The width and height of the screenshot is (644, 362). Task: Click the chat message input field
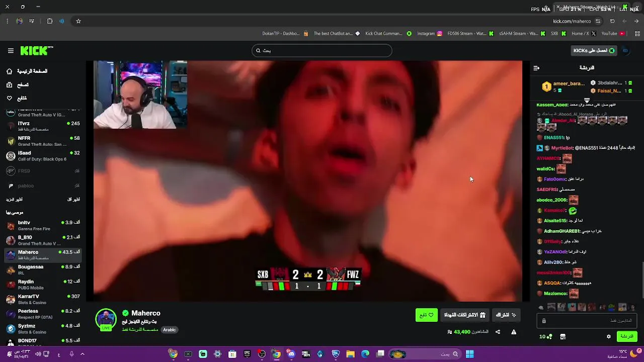click(586, 321)
